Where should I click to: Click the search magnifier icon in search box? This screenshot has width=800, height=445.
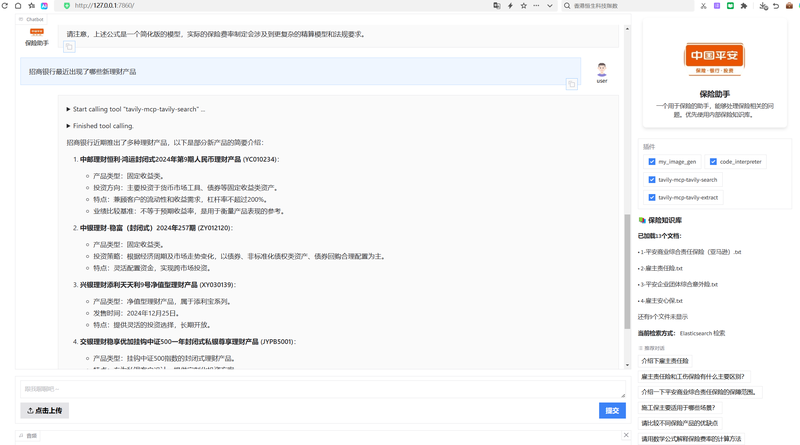(x=567, y=6)
